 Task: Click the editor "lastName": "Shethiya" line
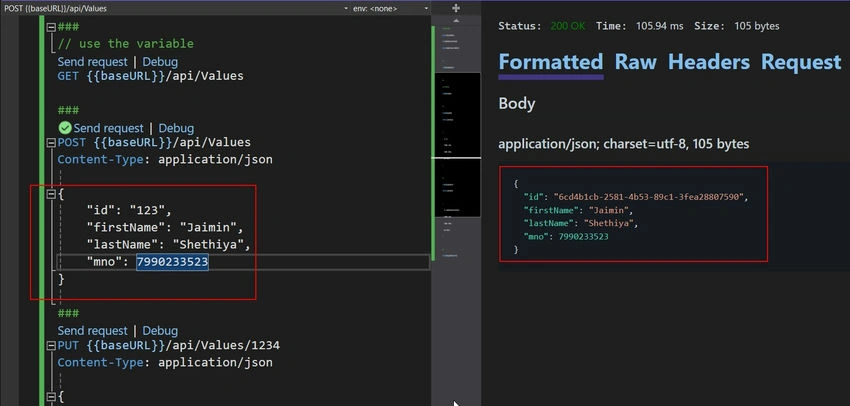[x=169, y=245]
